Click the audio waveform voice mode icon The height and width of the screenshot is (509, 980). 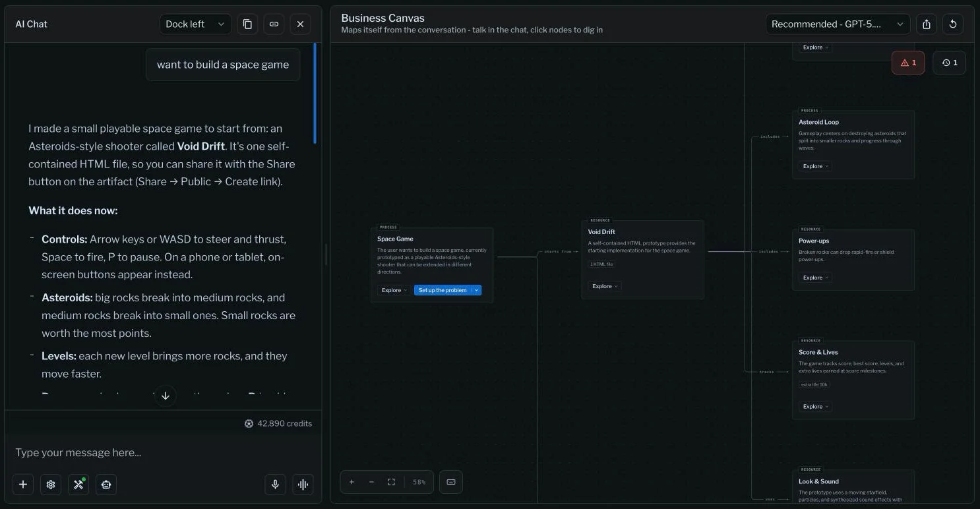(x=303, y=485)
